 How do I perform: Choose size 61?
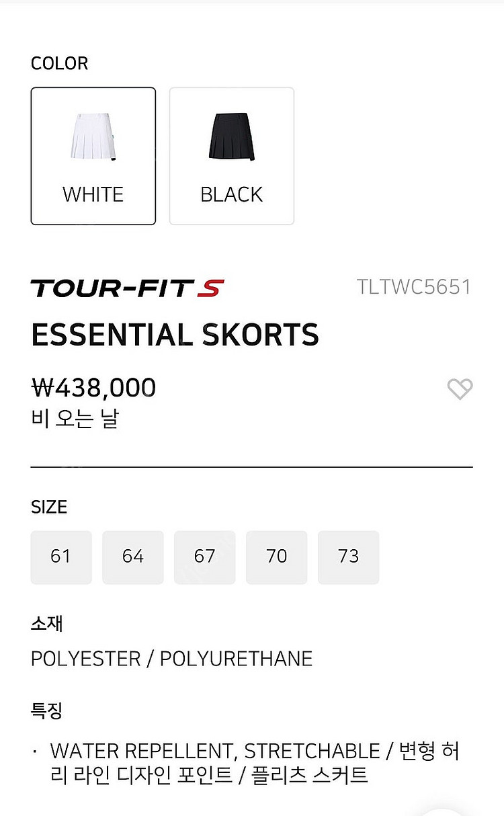61,557
